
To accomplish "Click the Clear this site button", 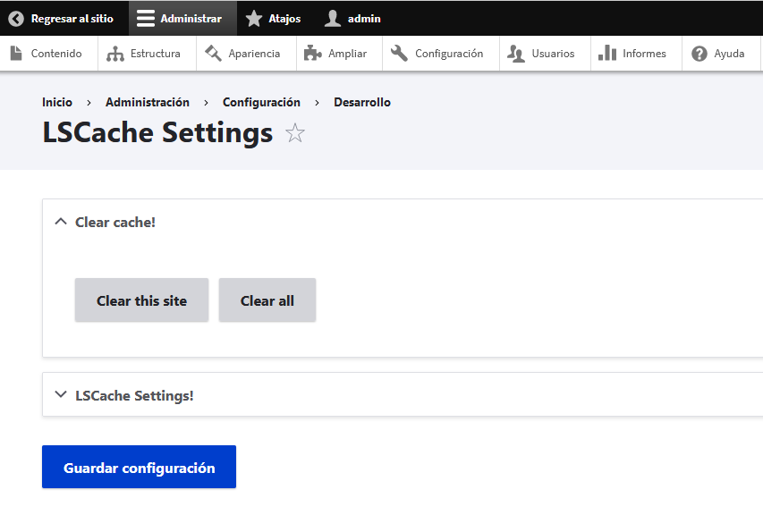I will tap(141, 300).
